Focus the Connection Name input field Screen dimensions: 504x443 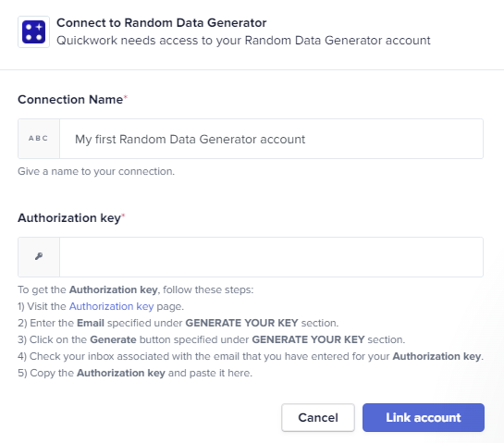click(271, 139)
